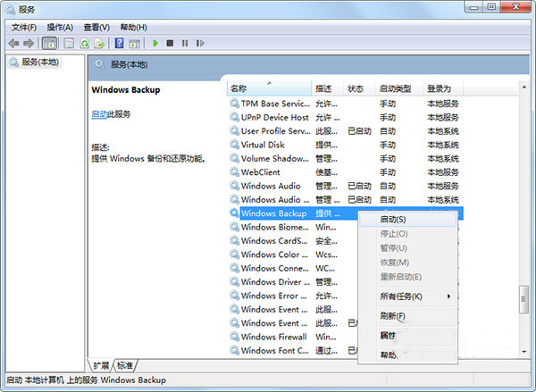Select 刷新(F) from context menu
The height and width of the screenshot is (392, 536).
[x=392, y=316]
